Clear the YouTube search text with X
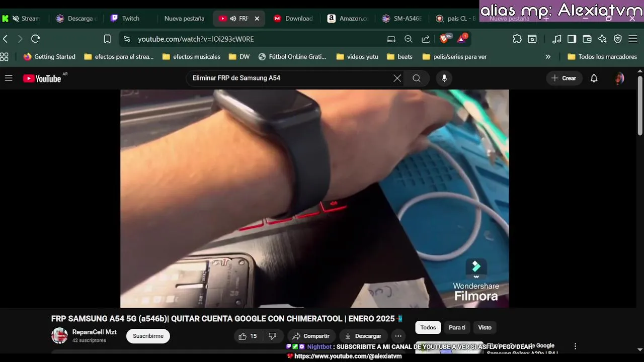This screenshot has width=644, height=362. tap(397, 78)
